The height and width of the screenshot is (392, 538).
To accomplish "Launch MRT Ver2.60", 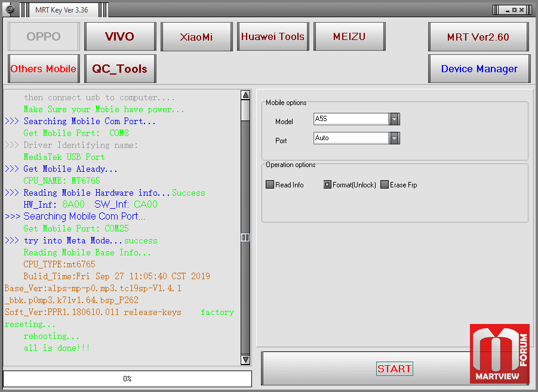I will coord(478,37).
